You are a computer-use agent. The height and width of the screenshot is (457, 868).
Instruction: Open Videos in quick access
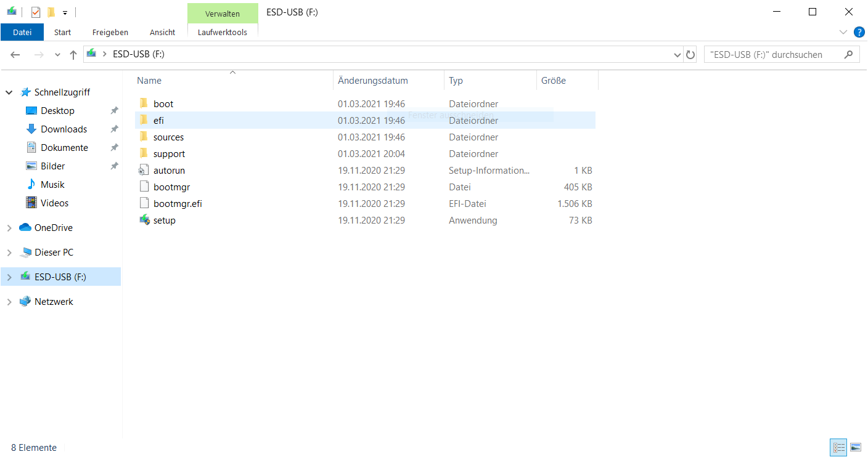tap(54, 203)
